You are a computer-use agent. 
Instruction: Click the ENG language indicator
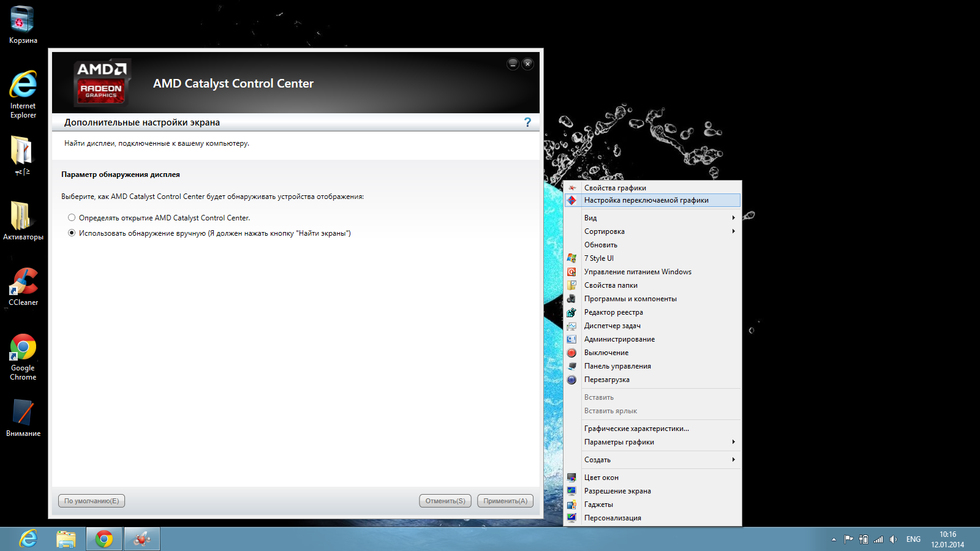(913, 539)
